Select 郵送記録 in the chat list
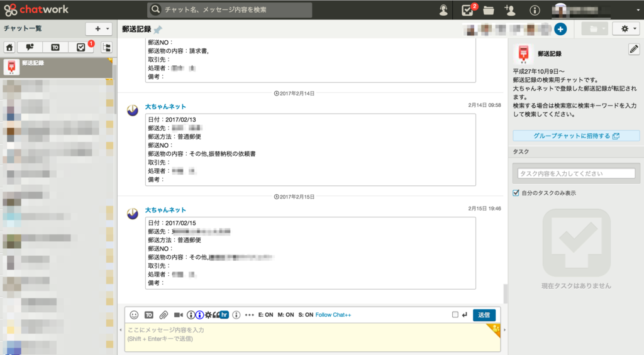The height and width of the screenshot is (355, 644). 57,68
